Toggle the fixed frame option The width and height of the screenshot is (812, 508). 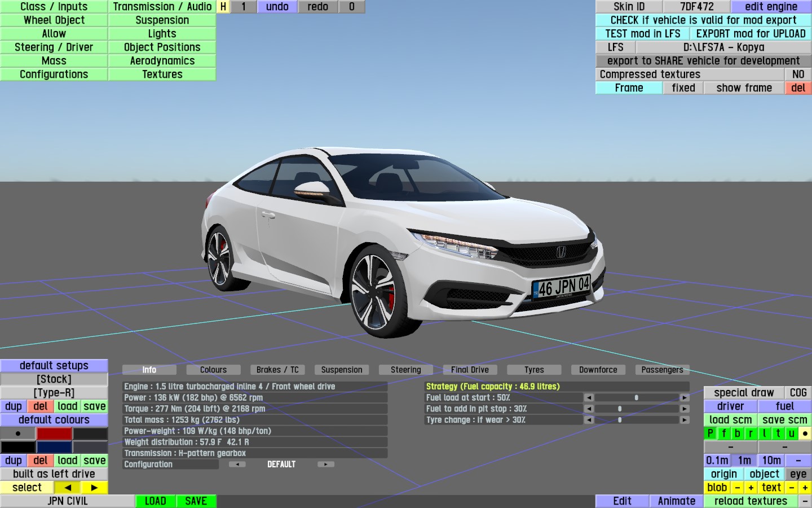click(683, 88)
